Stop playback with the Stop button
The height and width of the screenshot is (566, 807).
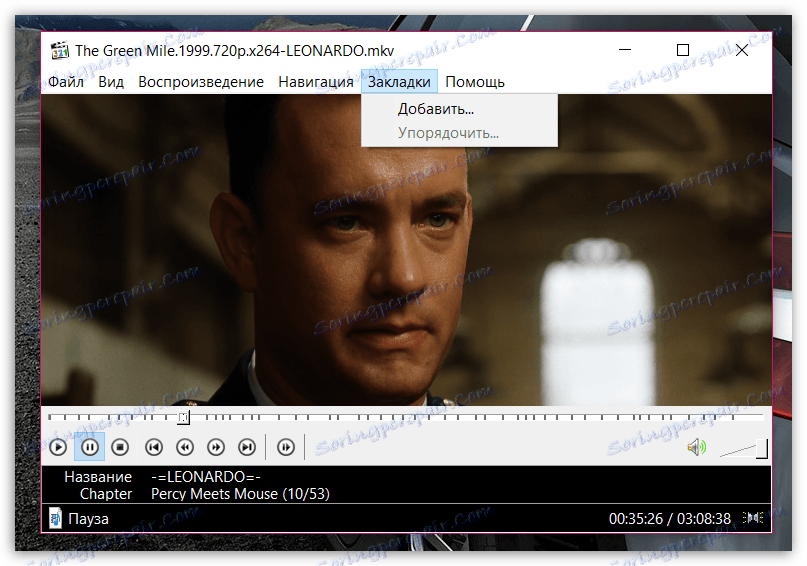pyautogui.click(x=120, y=447)
